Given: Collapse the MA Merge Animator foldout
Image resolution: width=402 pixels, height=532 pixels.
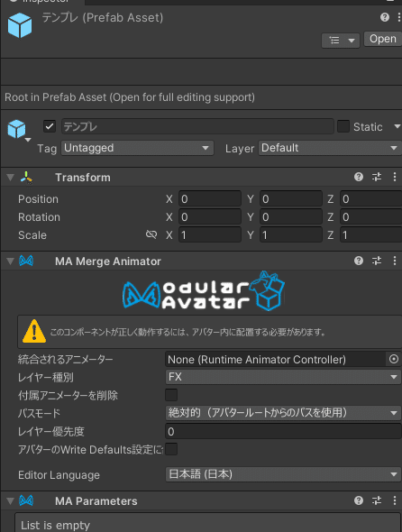Looking at the screenshot, I should pos(11,261).
